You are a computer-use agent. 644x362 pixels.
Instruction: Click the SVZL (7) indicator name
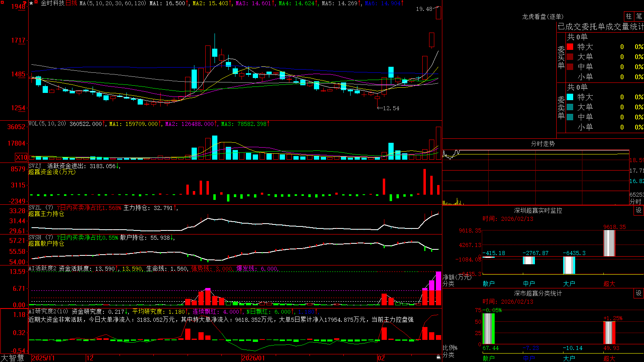(41, 208)
